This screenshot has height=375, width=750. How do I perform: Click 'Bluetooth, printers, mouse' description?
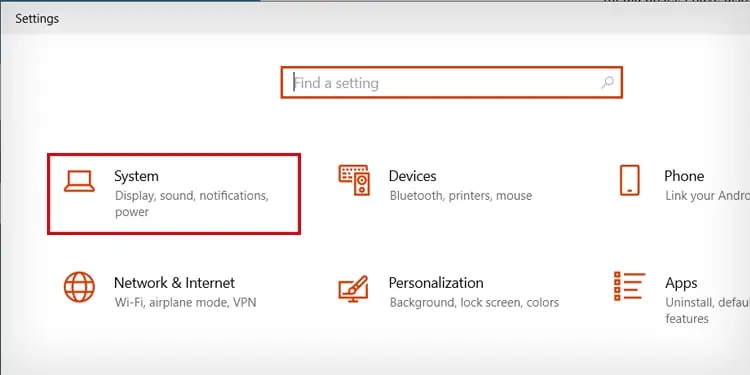pos(461,196)
